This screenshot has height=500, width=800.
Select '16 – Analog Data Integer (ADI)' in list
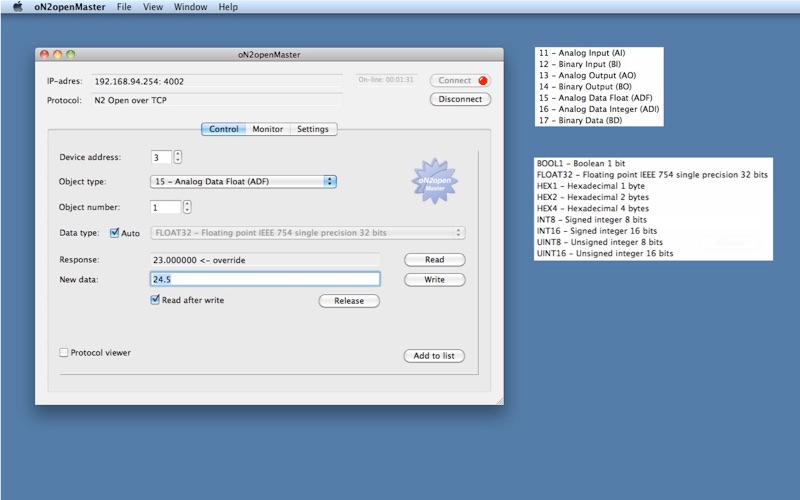tap(599, 109)
